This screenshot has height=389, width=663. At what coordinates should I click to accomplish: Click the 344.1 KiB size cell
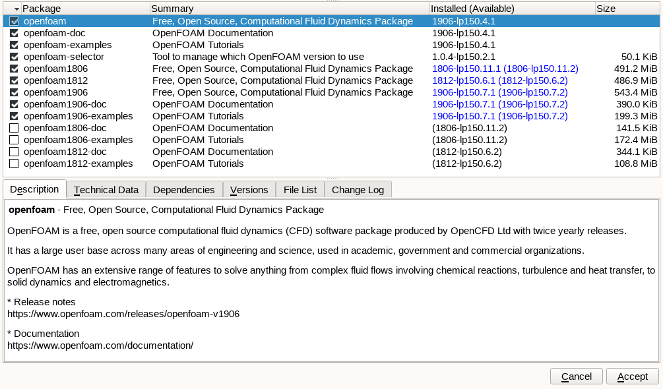tap(637, 151)
